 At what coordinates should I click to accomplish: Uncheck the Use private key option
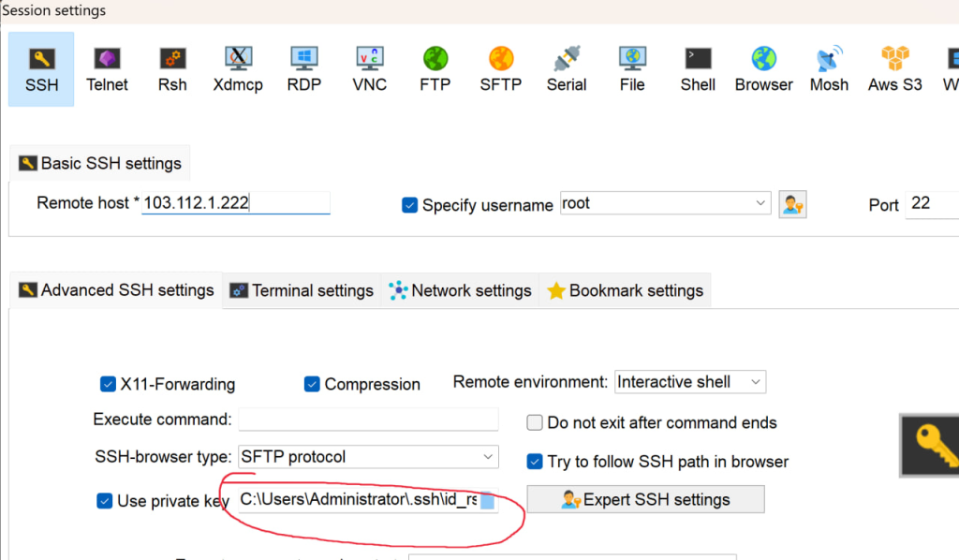[x=105, y=501]
